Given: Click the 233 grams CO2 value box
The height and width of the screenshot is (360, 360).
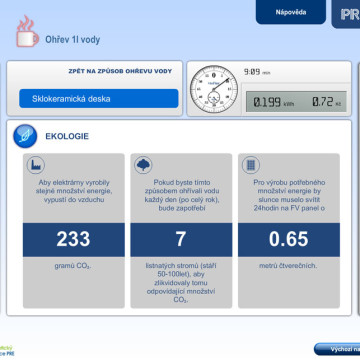Looking at the screenshot, I should (74, 240).
